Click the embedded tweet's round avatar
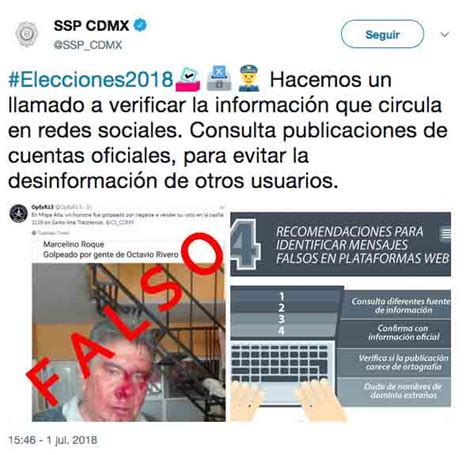The height and width of the screenshot is (455, 474). 19,214
